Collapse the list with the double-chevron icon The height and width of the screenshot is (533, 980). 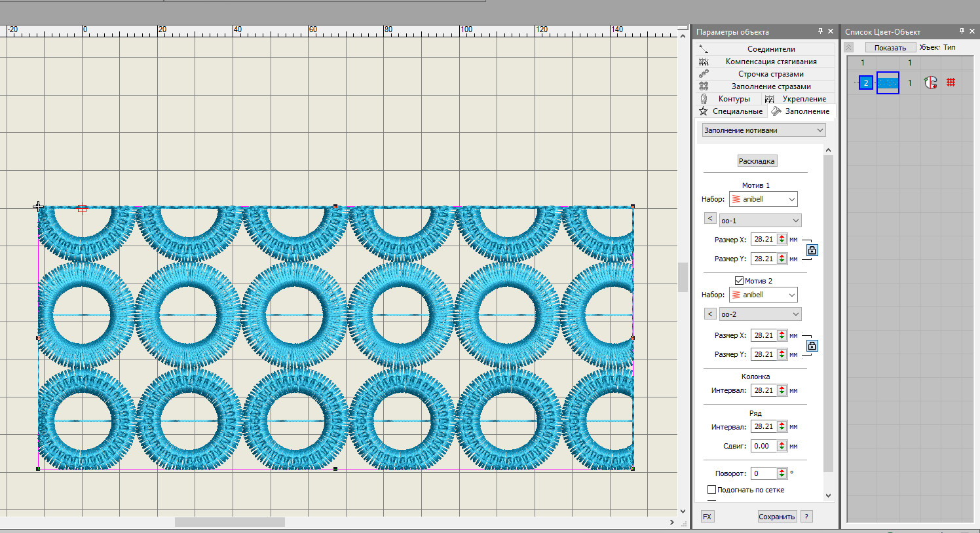tap(849, 47)
